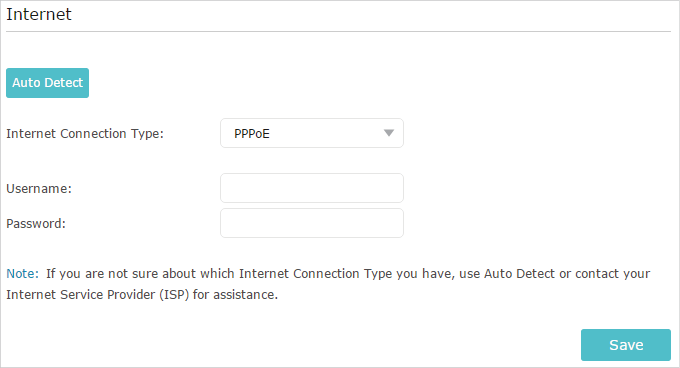Select the PPPoE text in connection type box
Screen dimensions: 680x368
(x=252, y=134)
